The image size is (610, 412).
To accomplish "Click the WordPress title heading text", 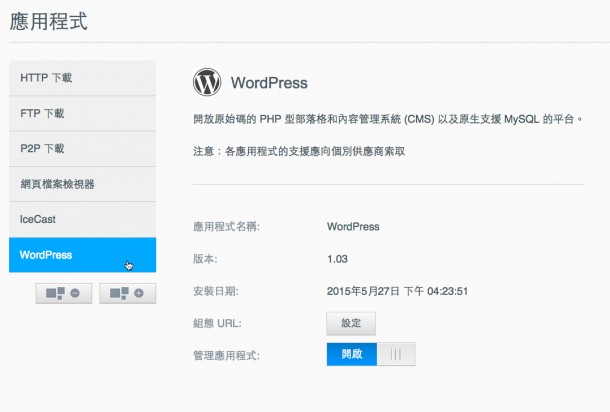I will tap(269, 83).
